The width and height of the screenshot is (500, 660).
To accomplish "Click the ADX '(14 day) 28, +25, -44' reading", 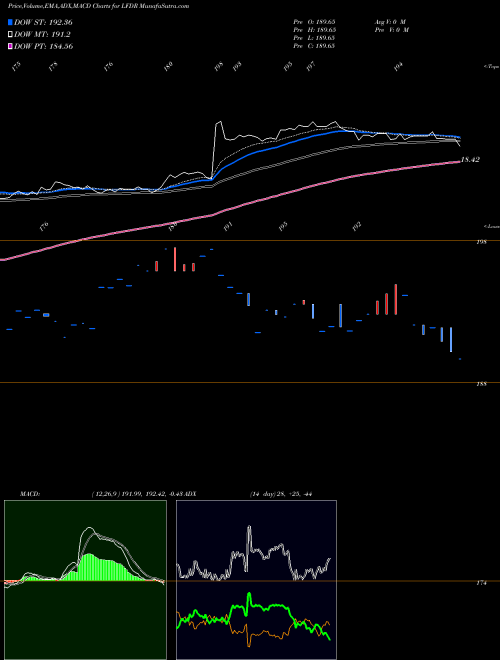I will pyautogui.click(x=280, y=494).
